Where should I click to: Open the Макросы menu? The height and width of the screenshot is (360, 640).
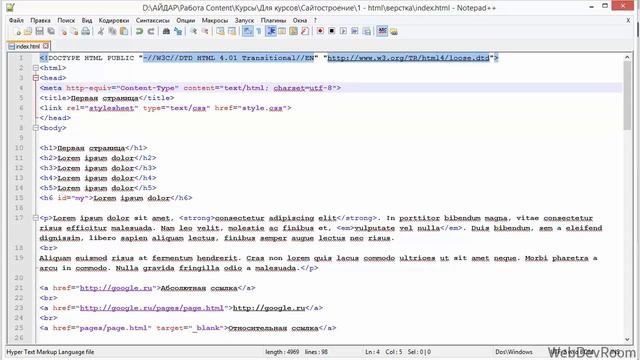tap(215, 20)
